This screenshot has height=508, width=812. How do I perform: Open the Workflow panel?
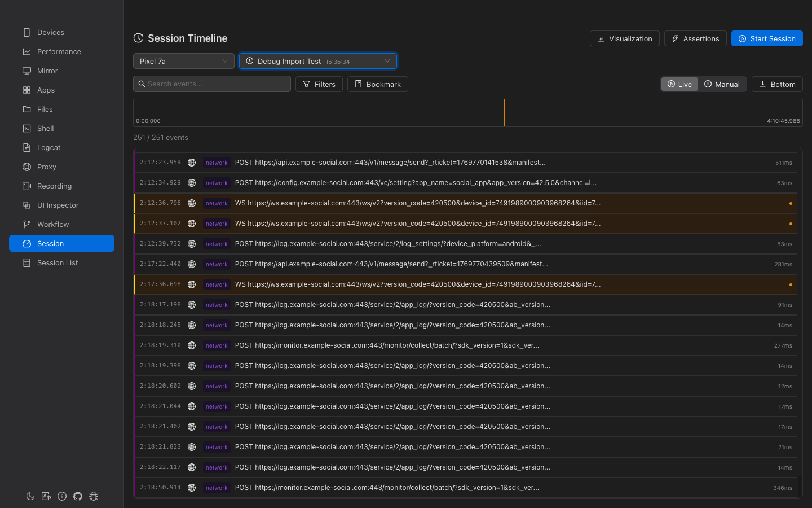tap(52, 224)
